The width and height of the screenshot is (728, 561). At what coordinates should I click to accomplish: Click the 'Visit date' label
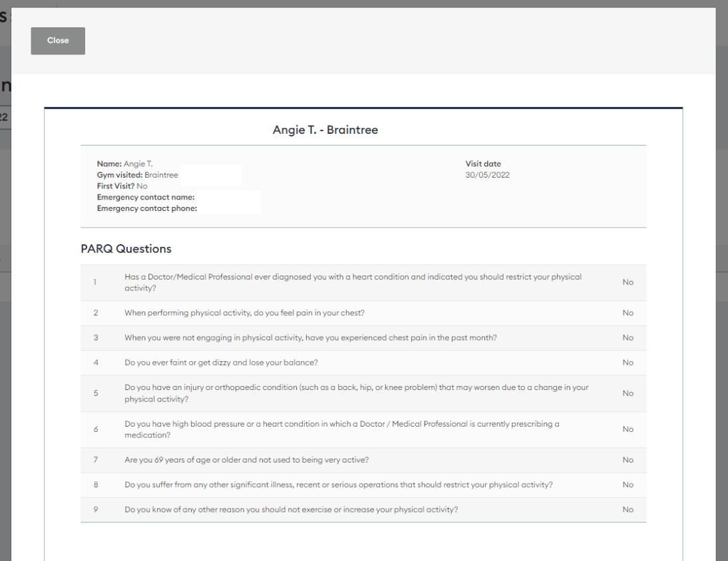pyautogui.click(x=483, y=164)
